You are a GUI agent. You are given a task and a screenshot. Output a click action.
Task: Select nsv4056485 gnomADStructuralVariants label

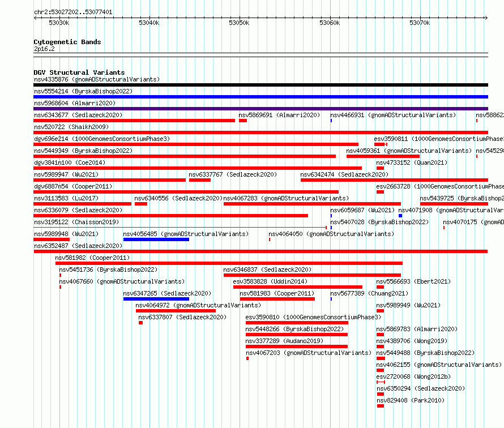pyautogui.click(x=186, y=234)
